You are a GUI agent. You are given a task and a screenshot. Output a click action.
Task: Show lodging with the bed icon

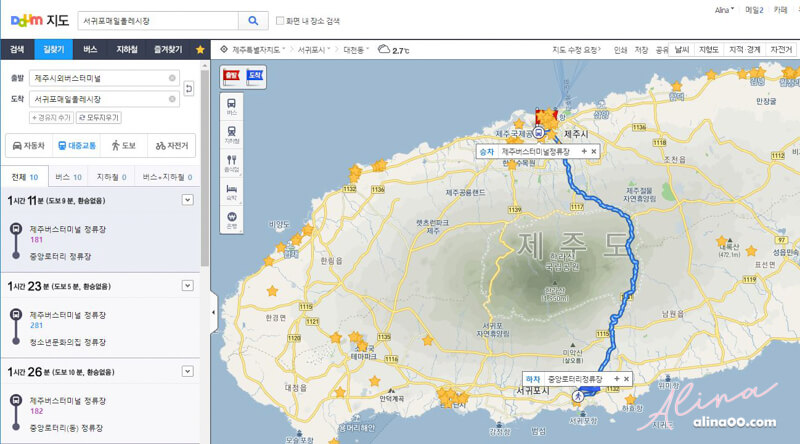point(231,191)
